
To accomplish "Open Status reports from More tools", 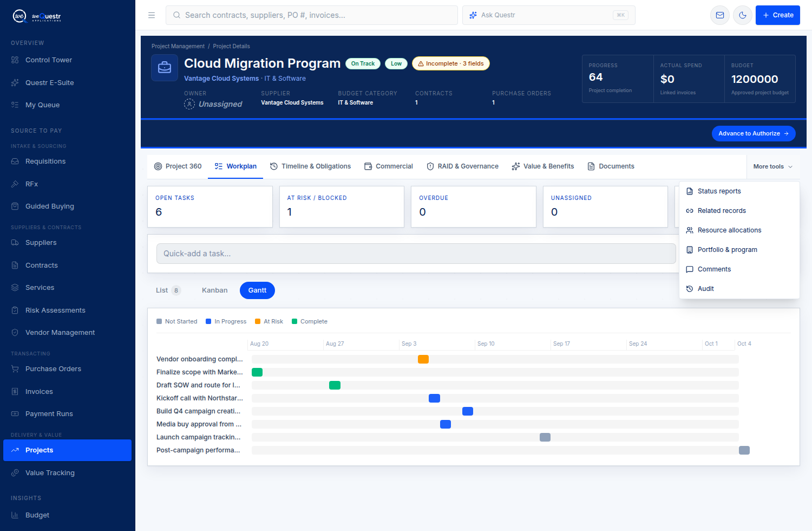I will (x=739, y=191).
